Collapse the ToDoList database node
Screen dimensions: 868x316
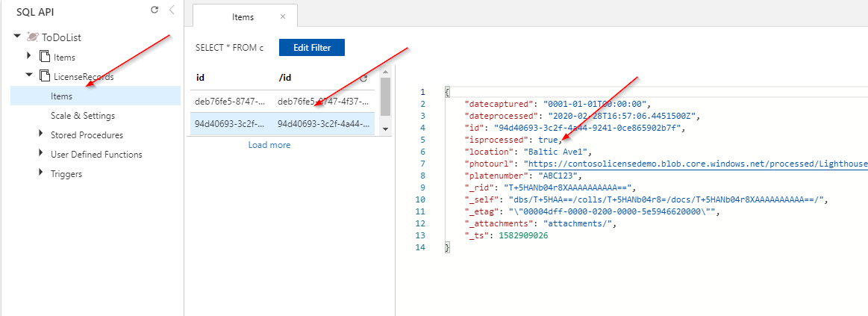click(x=17, y=37)
